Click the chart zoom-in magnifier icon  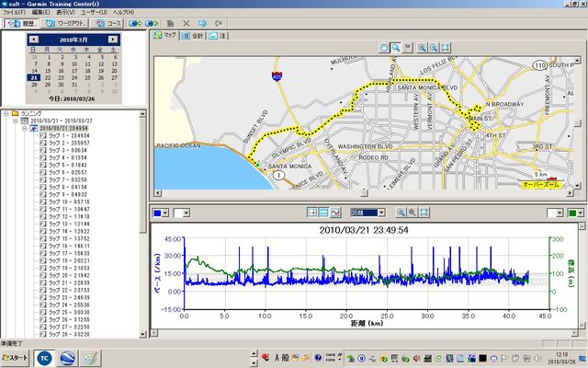pyautogui.click(x=401, y=213)
